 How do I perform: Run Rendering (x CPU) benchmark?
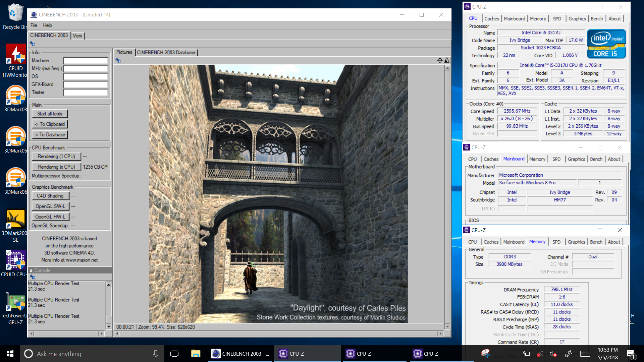pyautogui.click(x=56, y=167)
